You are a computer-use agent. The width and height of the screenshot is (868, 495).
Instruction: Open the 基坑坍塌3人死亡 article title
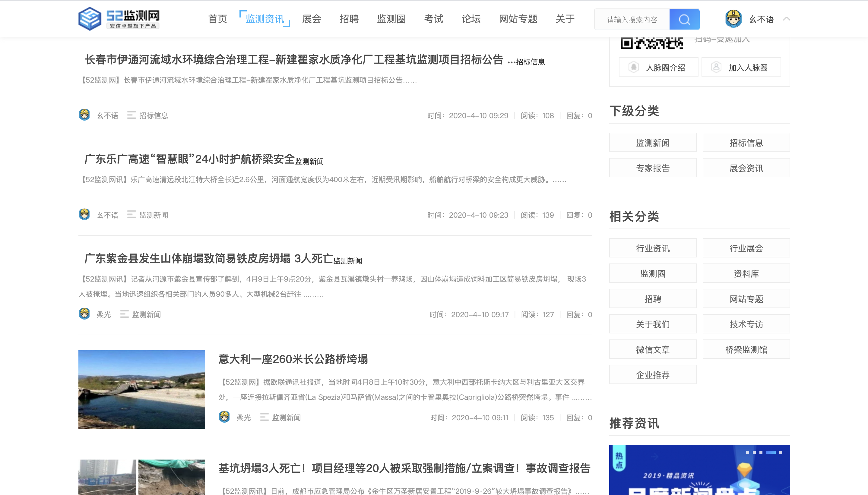coord(404,468)
